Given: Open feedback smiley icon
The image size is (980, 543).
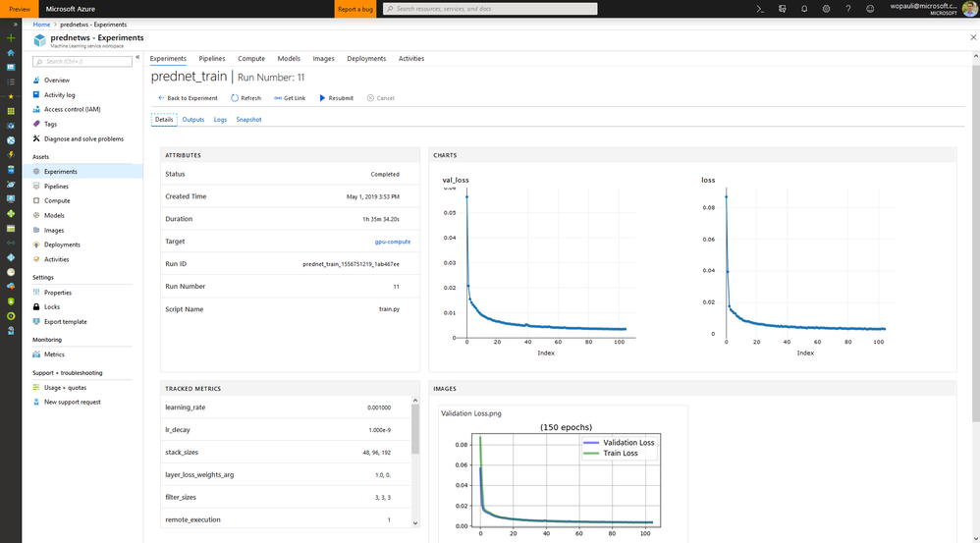Looking at the screenshot, I should pos(870,9).
